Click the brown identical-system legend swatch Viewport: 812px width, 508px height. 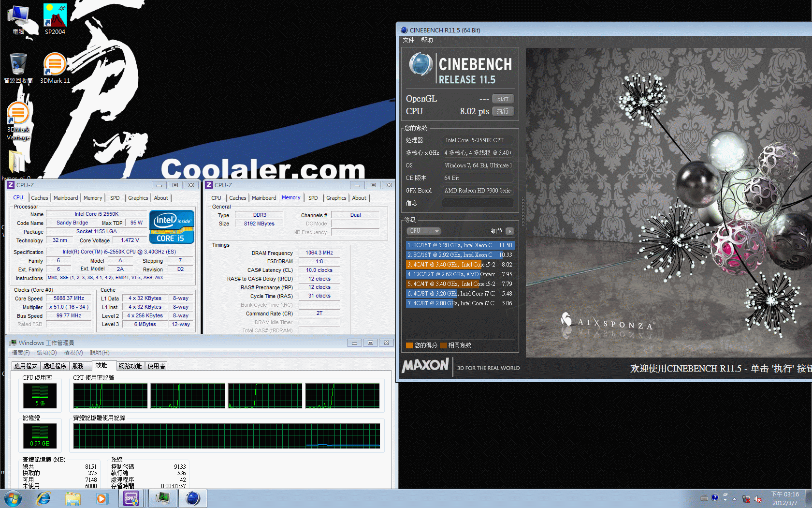point(443,345)
